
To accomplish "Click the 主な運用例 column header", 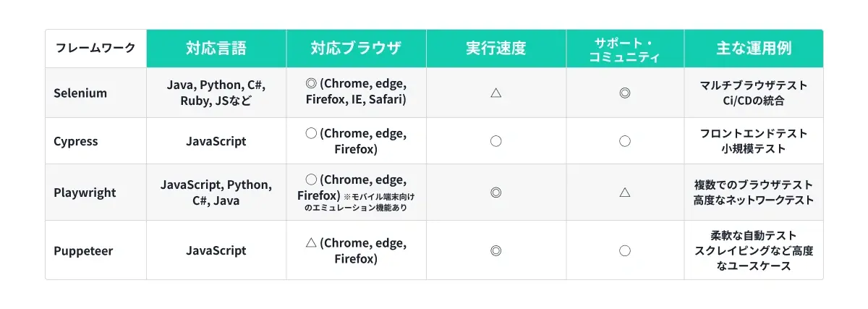I will [x=754, y=48].
